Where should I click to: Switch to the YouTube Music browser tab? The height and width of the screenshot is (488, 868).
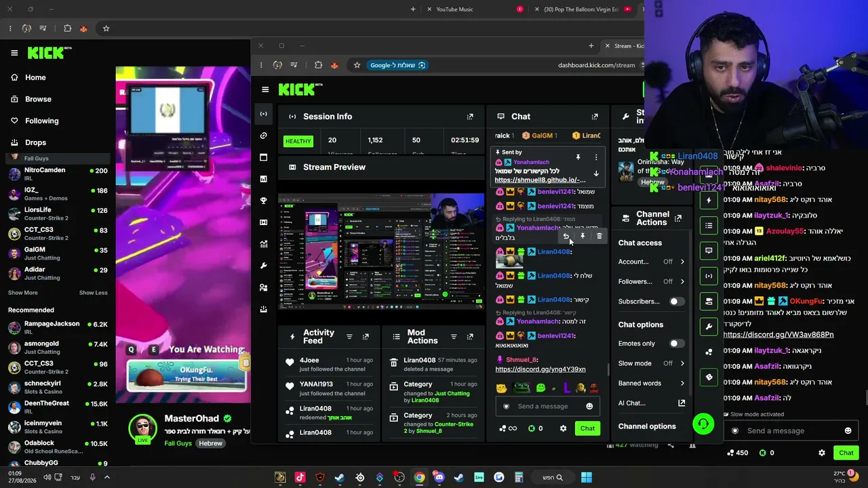pos(475,9)
